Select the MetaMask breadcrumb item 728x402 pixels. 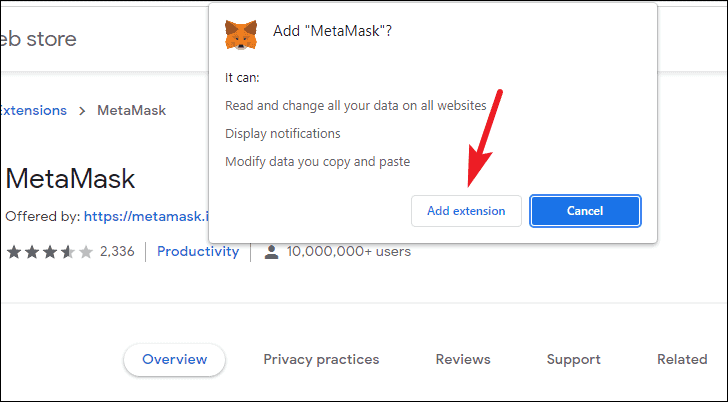[131, 110]
